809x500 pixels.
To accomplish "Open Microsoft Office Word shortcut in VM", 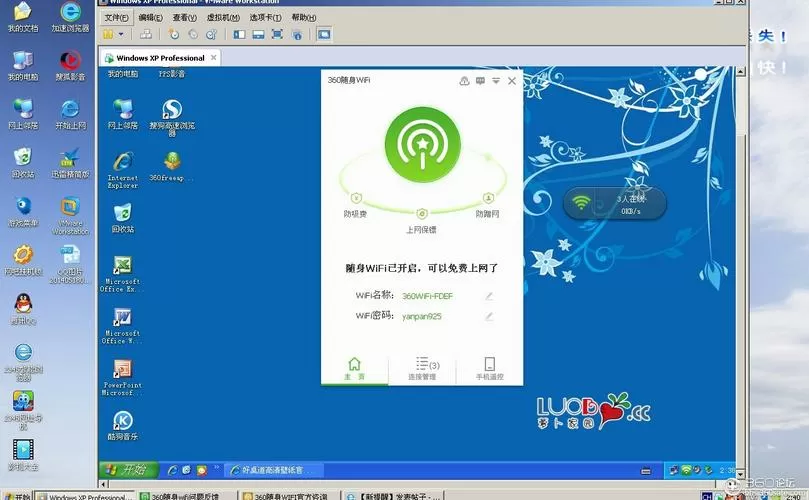I will coord(122,326).
